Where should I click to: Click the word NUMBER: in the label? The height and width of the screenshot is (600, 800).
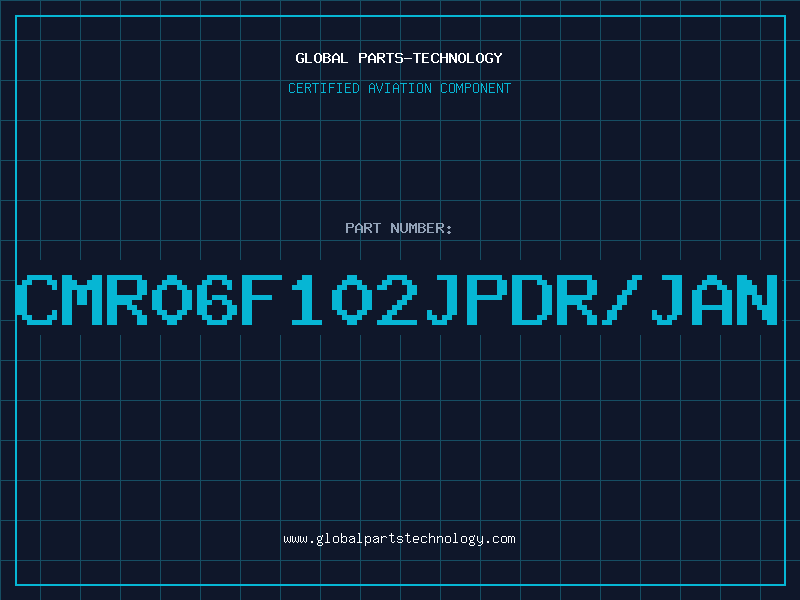[421, 228]
